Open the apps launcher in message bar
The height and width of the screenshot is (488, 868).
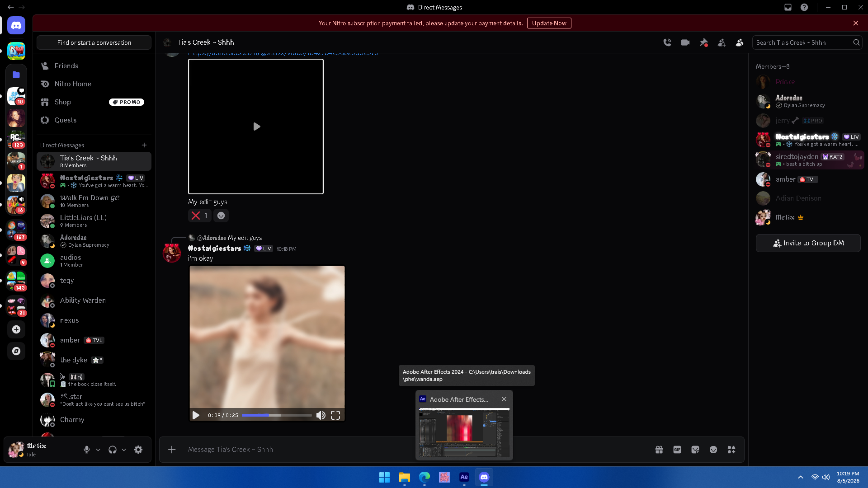coord(731,450)
